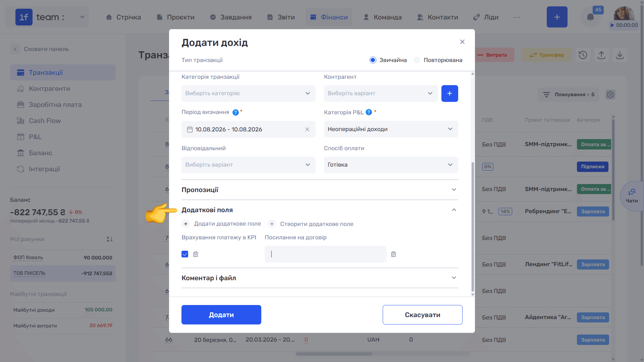
Task: Delete the Посилання на договір field
Action: 393,254
